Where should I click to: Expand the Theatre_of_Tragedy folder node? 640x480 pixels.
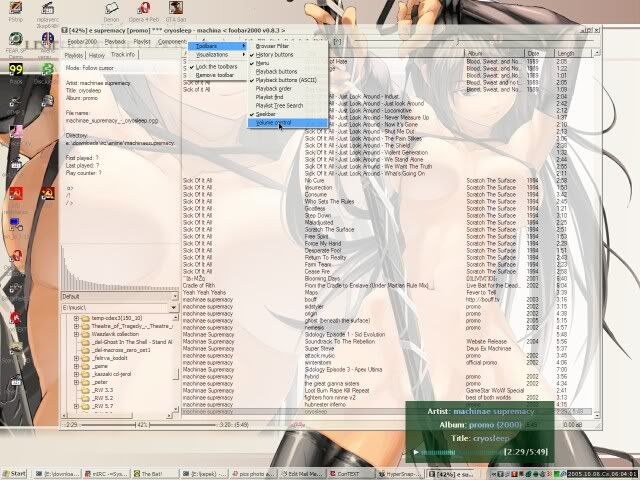click(76, 326)
